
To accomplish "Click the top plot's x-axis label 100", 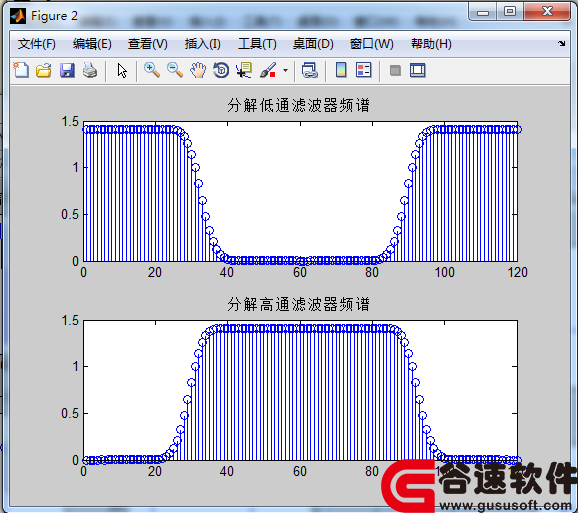I will (x=445, y=272).
